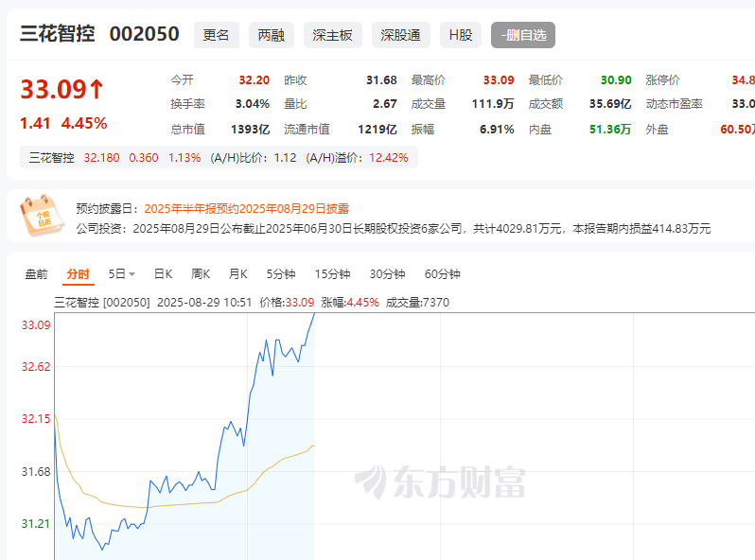
Task: Click the (A/H)溢价 value 12.42%
Action: (x=389, y=158)
